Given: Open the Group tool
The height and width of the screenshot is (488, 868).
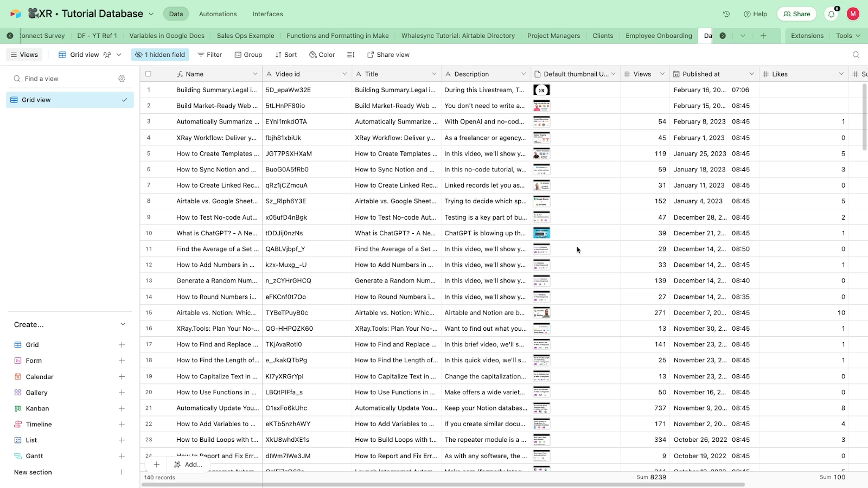Looking at the screenshot, I should [x=248, y=55].
